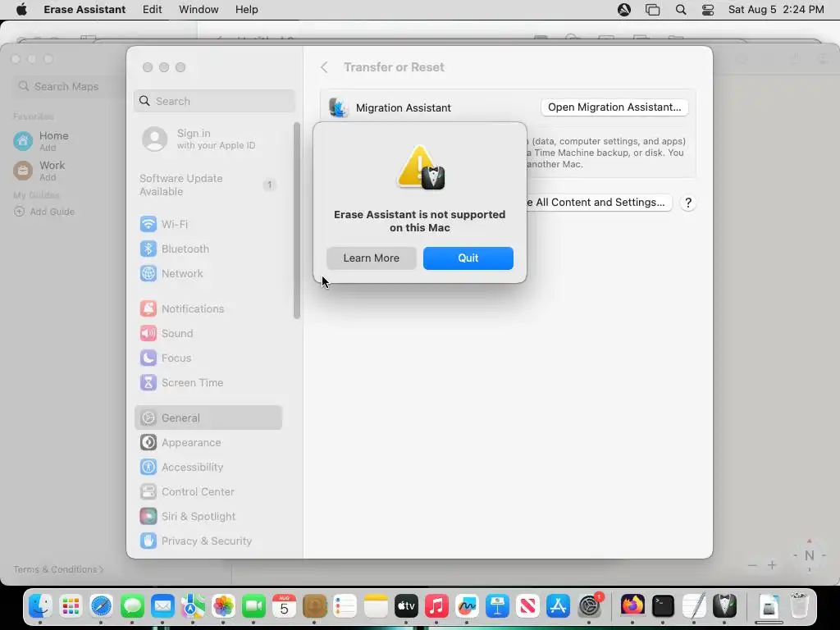840x630 pixels.
Task: Click the zoom out minus in Maps
Action: click(x=753, y=565)
